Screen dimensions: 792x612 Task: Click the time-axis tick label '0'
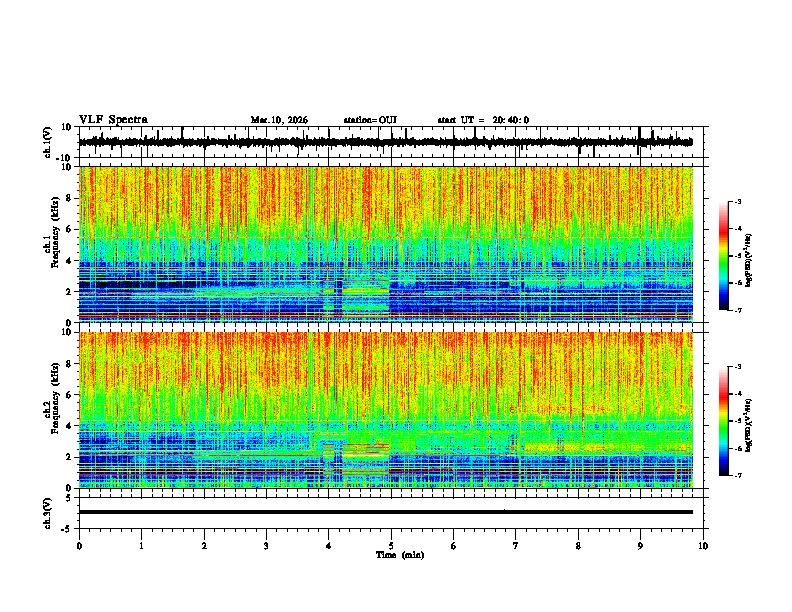click(x=79, y=546)
